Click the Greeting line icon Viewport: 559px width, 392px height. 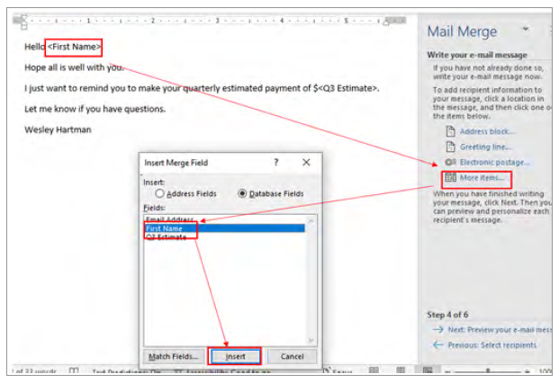point(451,147)
